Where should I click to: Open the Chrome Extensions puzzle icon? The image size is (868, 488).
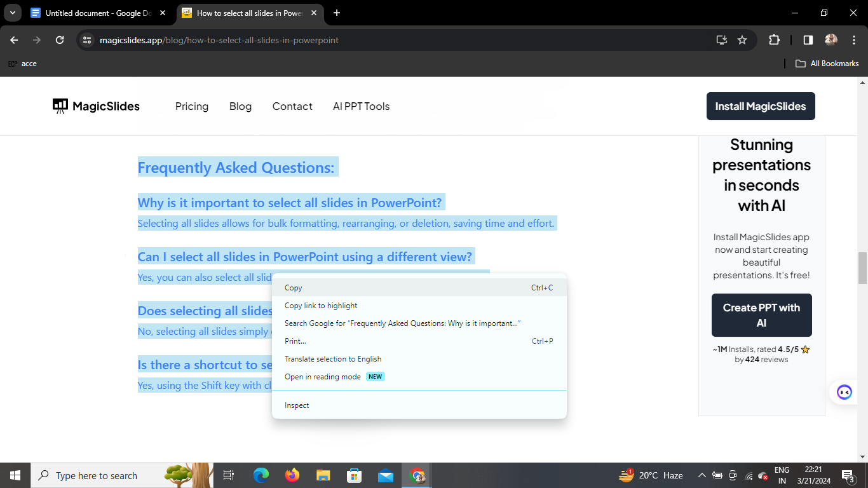tap(774, 40)
